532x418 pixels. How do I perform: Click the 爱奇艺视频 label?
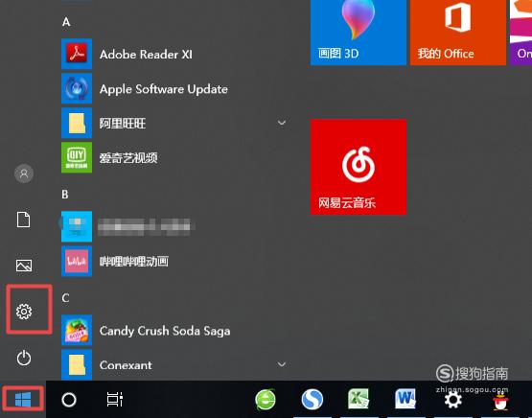point(128,158)
